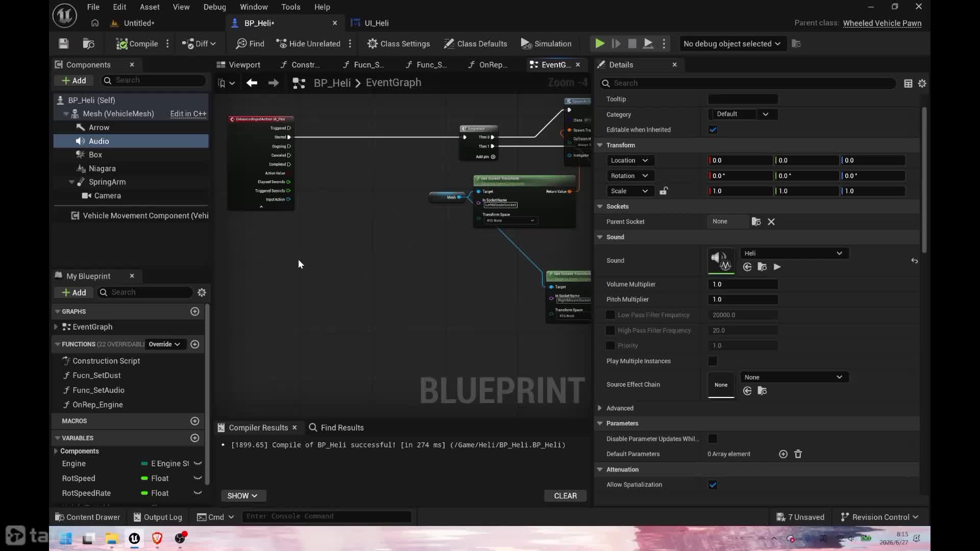Open Func_SetAudio function
The image size is (980, 551).
(x=99, y=390)
